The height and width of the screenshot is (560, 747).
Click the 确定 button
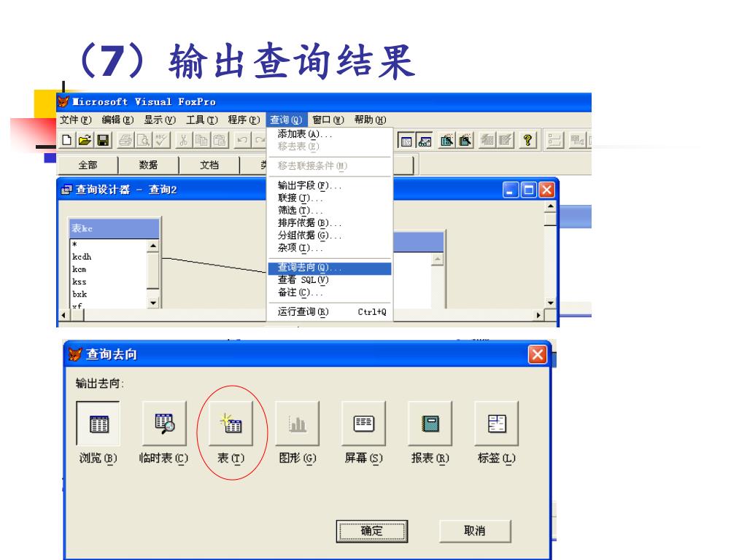point(371,531)
